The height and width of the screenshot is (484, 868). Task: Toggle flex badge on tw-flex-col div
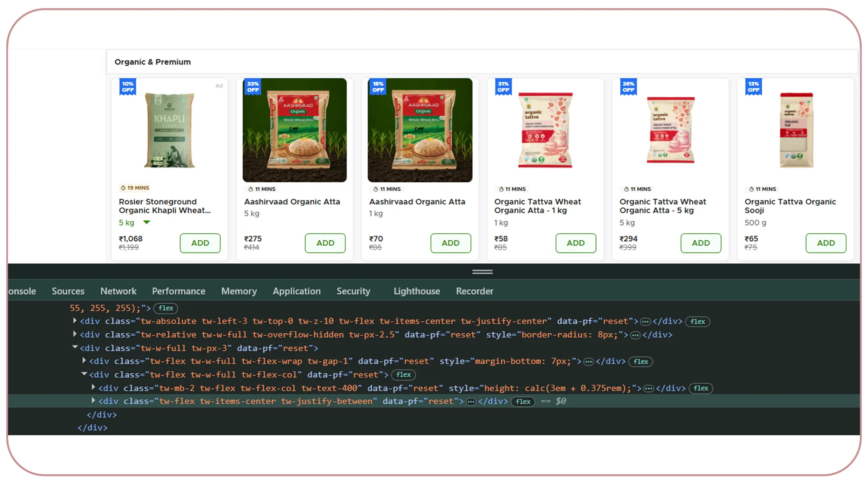click(x=403, y=375)
